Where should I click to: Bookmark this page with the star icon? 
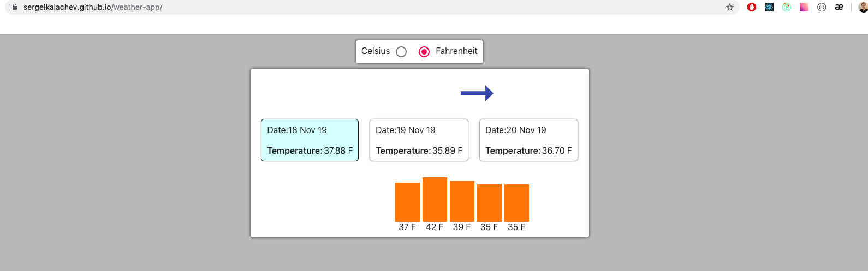click(x=730, y=7)
